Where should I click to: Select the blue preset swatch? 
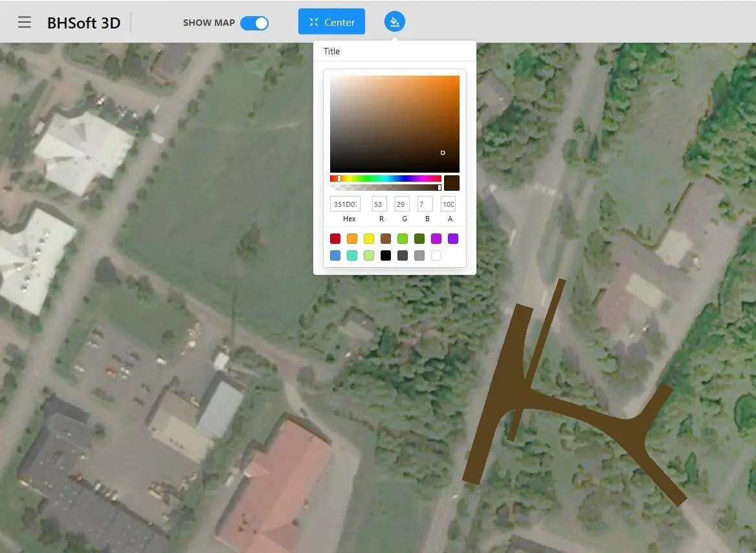[335, 255]
